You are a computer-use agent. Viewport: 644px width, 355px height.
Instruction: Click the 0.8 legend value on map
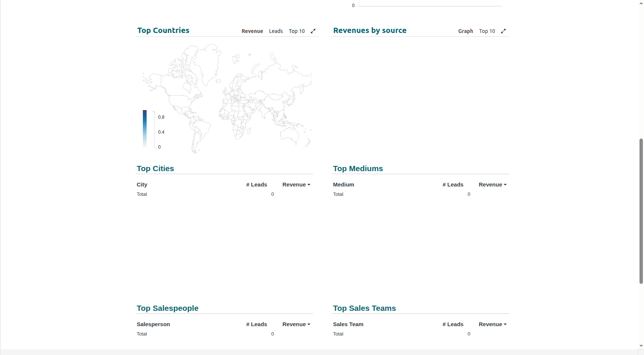click(x=161, y=117)
